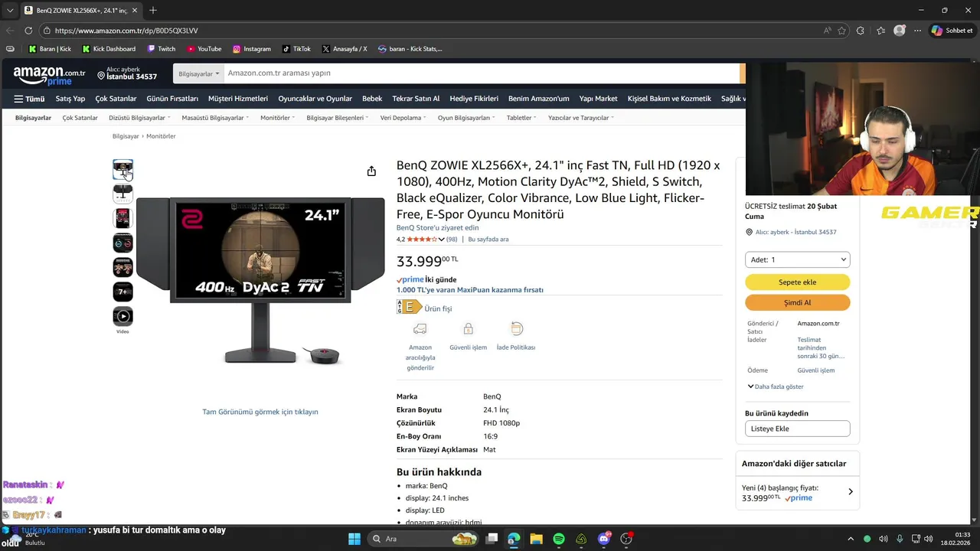This screenshot has width=980, height=551.
Task: Open the Kick Dashboard bookmark
Action: tap(109, 49)
